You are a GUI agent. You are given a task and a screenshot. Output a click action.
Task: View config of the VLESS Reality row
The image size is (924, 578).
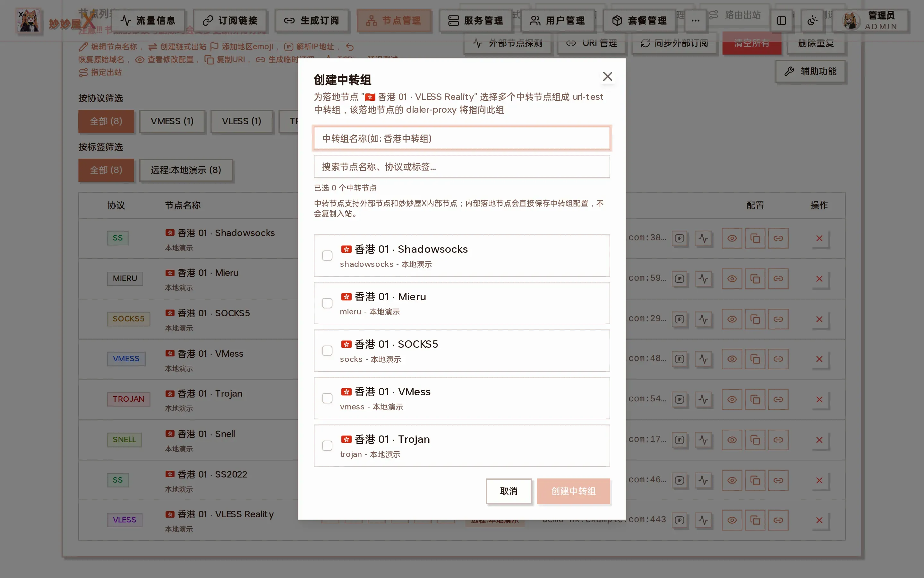(x=732, y=520)
